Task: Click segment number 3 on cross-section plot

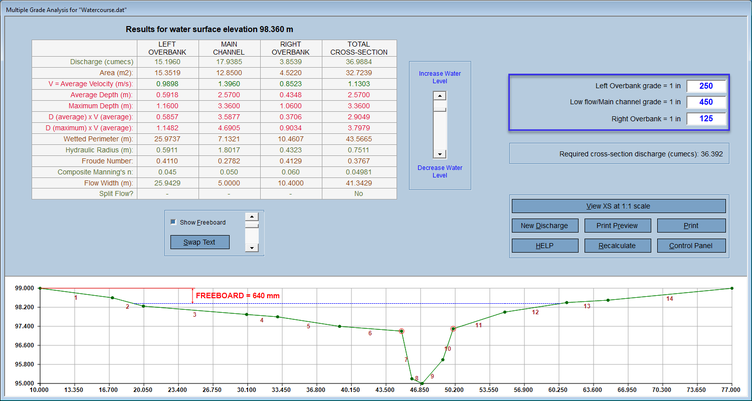Action: 195,315
